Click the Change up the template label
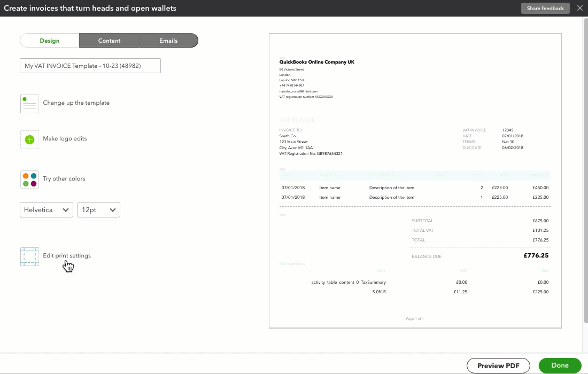The width and height of the screenshot is (588, 374). 76,103
